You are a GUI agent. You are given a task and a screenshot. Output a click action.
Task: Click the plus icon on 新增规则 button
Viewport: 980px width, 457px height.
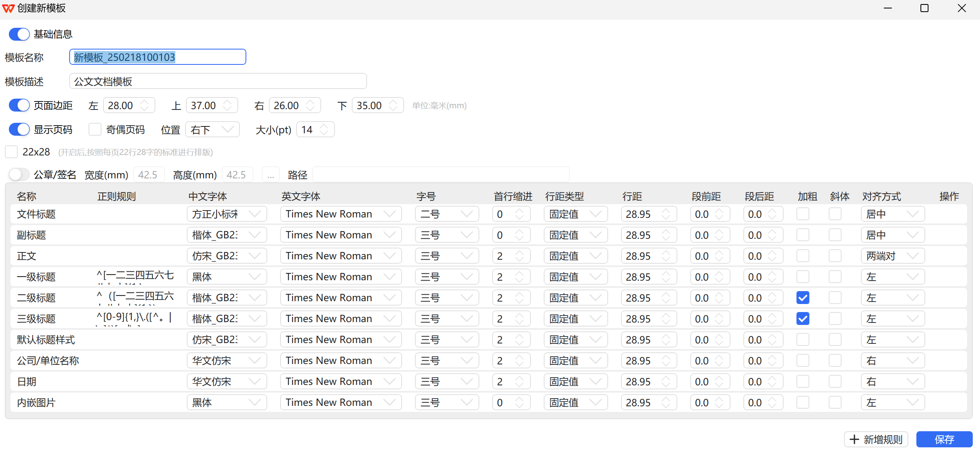tap(854, 439)
